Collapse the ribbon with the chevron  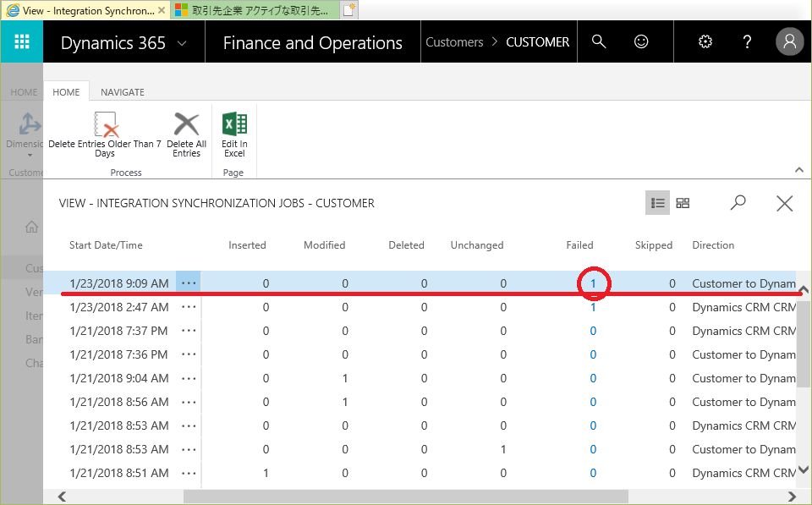click(x=799, y=170)
